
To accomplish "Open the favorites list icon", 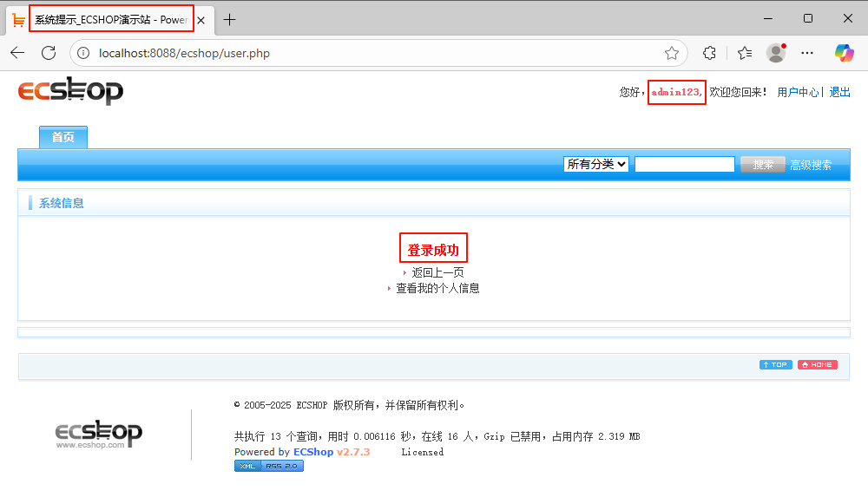I will pyautogui.click(x=745, y=53).
